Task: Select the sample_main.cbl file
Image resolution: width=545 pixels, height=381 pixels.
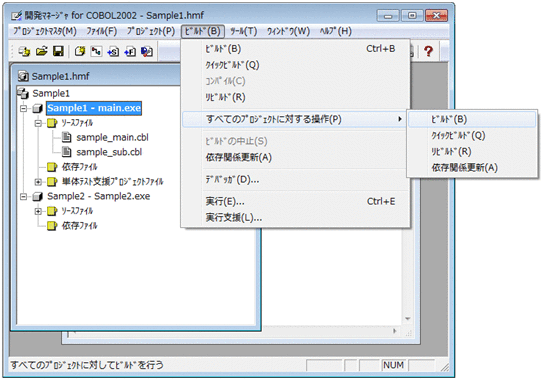Action: coord(112,137)
